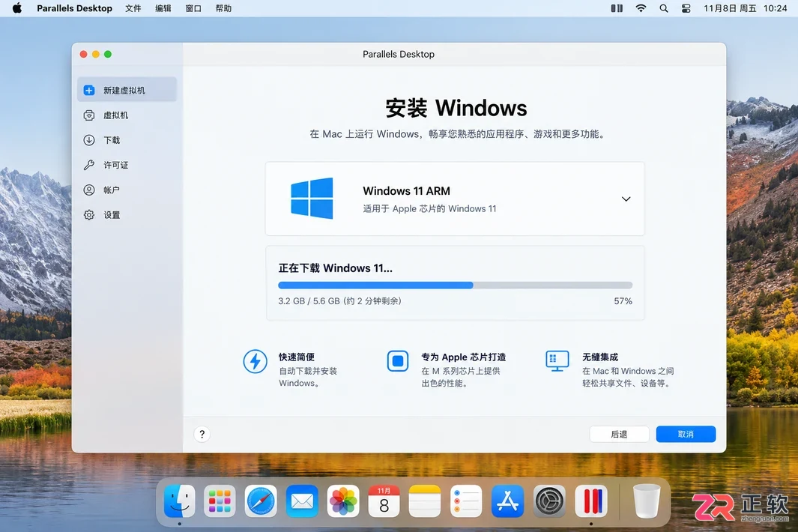This screenshot has height=532, width=798.
Task: Open the 文件 menu
Action: pos(133,8)
